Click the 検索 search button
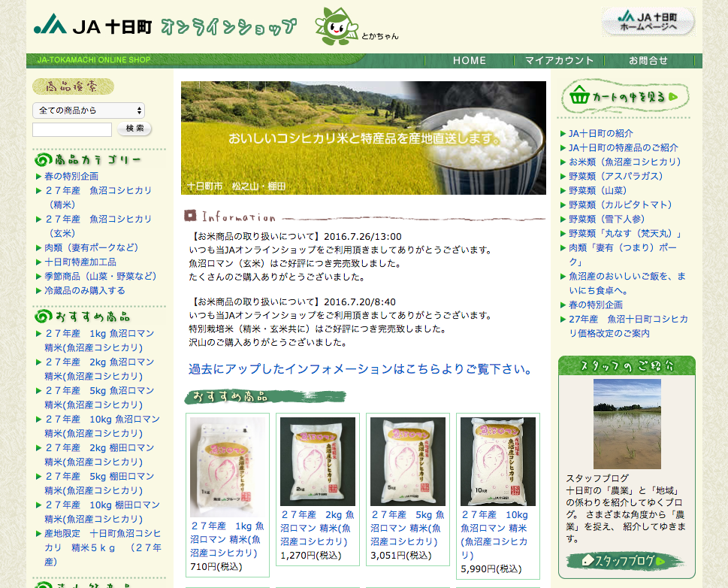728x588 pixels. (134, 129)
